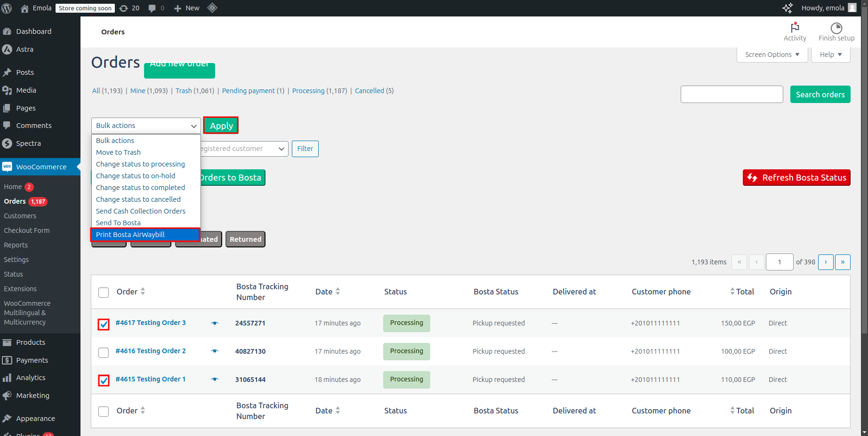Choose Change status to cancelled option
The height and width of the screenshot is (436, 868).
[x=146, y=199]
